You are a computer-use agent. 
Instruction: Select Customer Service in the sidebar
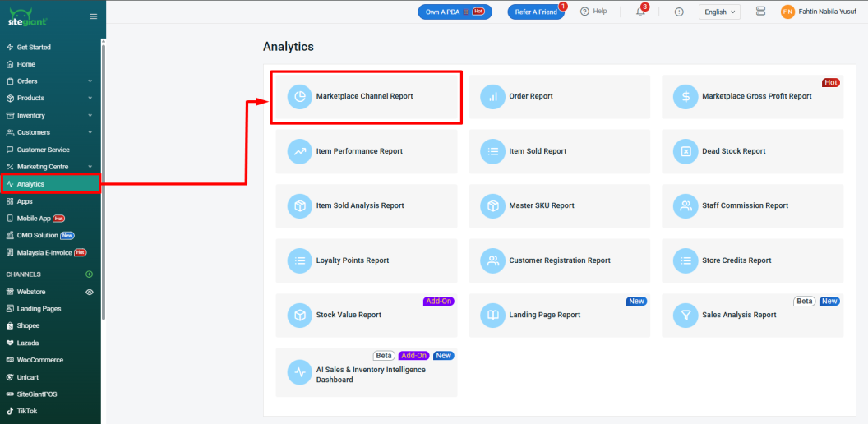(x=43, y=150)
